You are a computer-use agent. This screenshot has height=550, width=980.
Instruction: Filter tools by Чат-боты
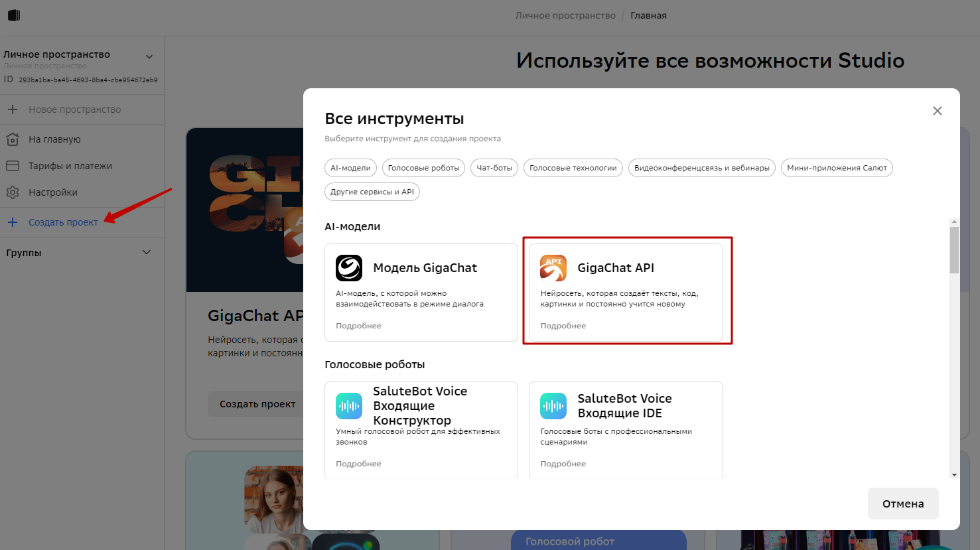pyautogui.click(x=494, y=168)
